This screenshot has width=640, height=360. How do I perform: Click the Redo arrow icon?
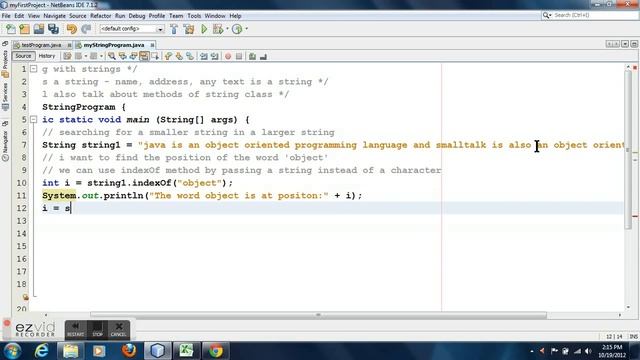pos(86,29)
